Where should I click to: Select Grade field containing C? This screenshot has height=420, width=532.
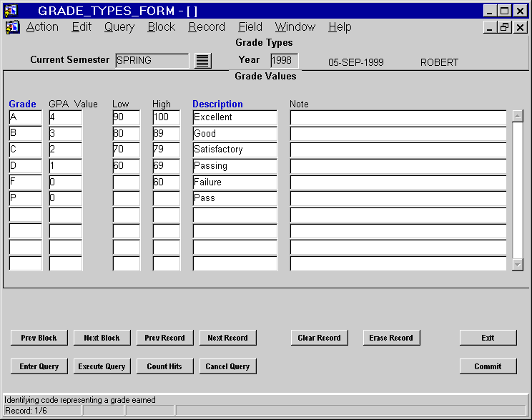[26, 150]
